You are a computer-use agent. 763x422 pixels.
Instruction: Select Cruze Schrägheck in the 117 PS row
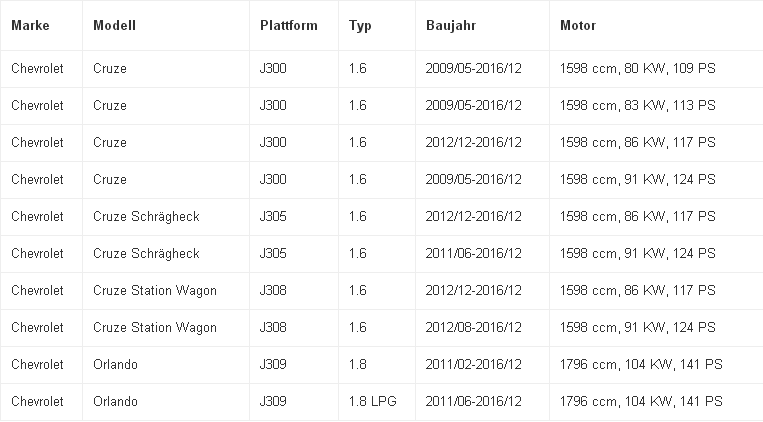point(146,217)
